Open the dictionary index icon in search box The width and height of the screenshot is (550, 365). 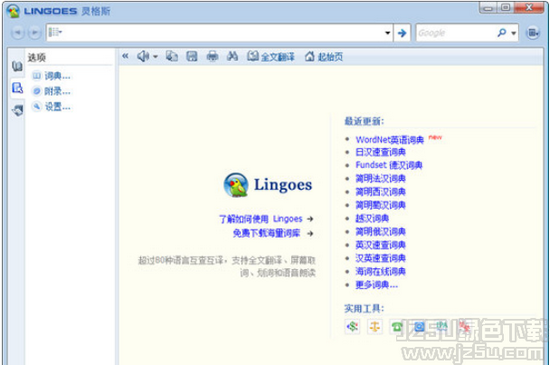tap(55, 33)
